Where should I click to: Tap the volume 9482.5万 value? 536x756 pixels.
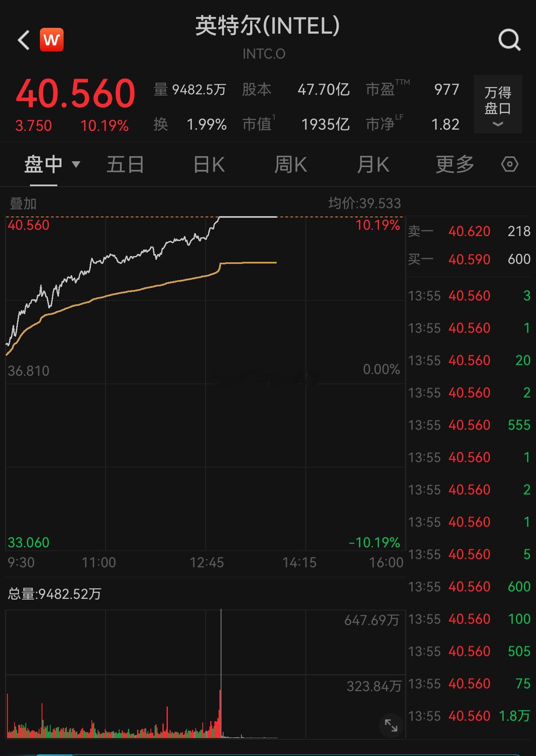click(x=199, y=89)
